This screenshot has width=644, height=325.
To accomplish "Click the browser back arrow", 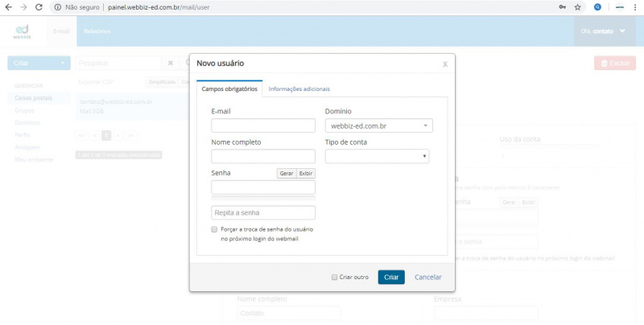I will click(x=8, y=6).
